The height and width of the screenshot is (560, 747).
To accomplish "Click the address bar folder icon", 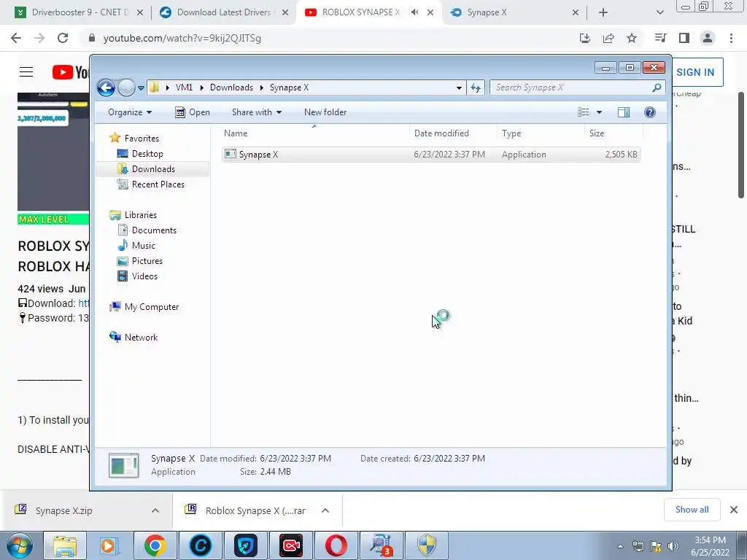I will tap(154, 87).
